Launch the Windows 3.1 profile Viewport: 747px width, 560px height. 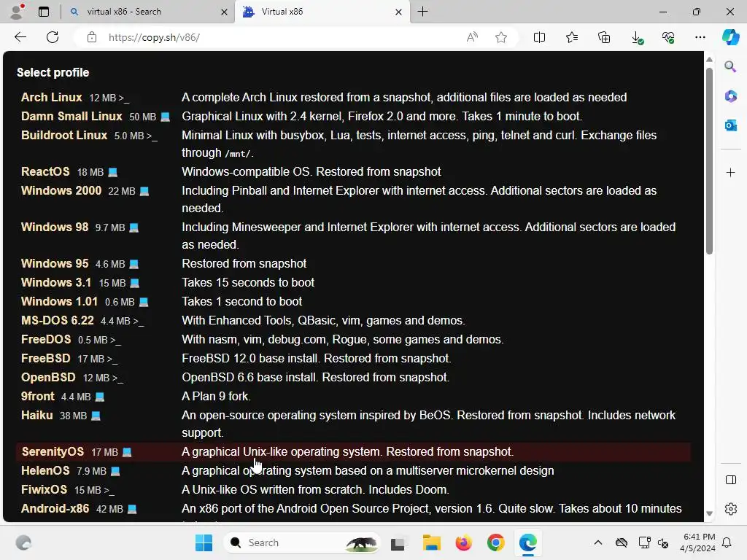55,282
